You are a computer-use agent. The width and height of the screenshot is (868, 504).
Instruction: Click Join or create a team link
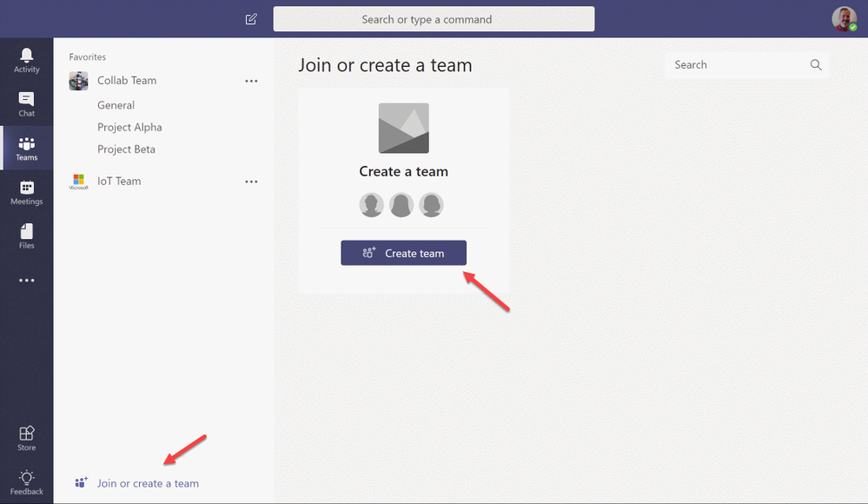pos(148,483)
